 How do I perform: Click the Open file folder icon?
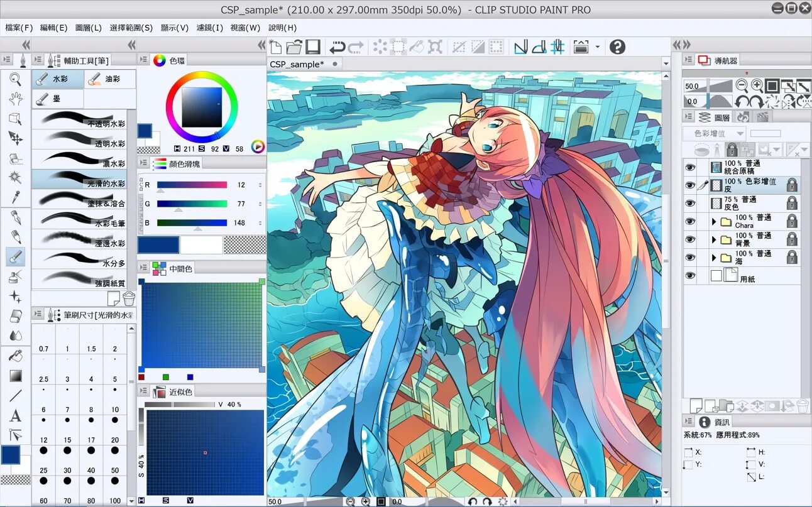(294, 46)
